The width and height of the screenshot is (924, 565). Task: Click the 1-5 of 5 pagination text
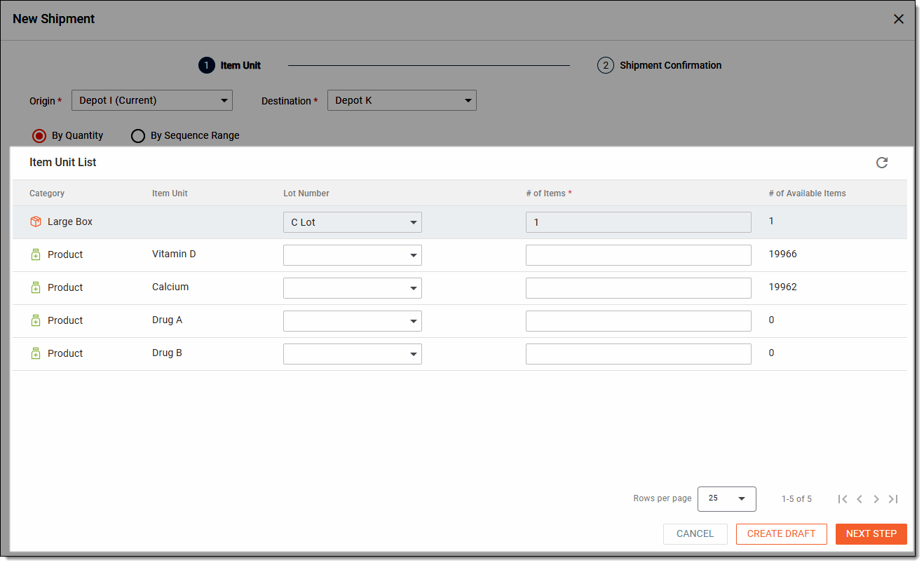coord(796,499)
